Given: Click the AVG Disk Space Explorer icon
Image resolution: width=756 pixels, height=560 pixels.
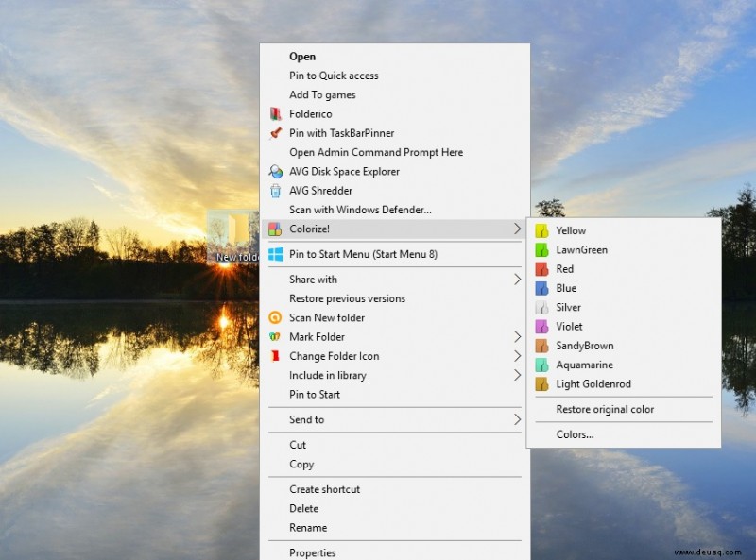Looking at the screenshot, I should point(275,172).
